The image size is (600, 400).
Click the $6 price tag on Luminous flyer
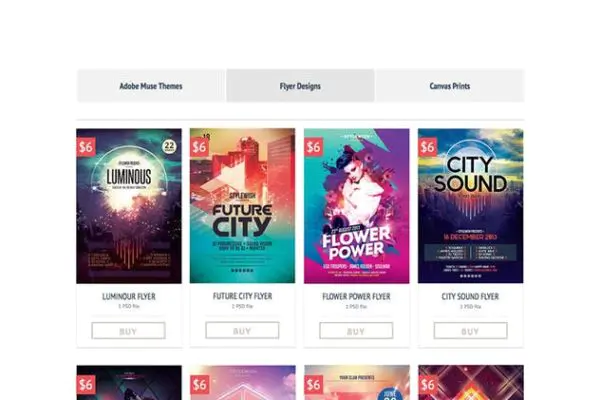pos(86,147)
